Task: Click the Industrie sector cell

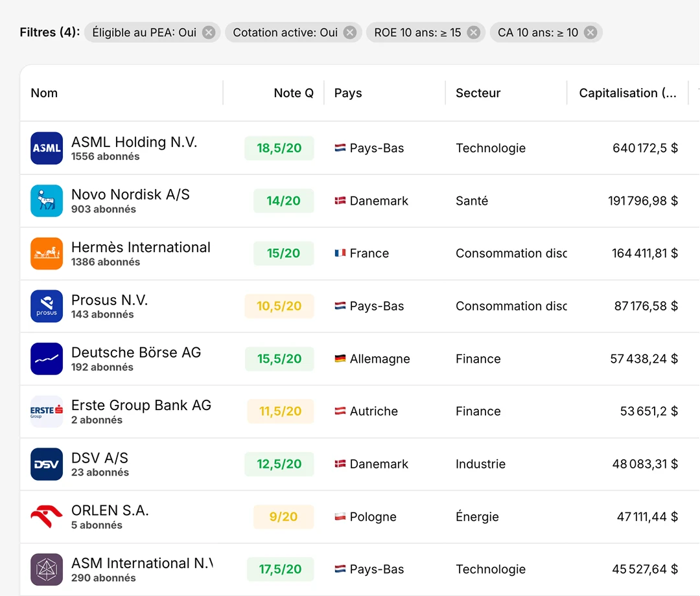Action: click(x=481, y=464)
